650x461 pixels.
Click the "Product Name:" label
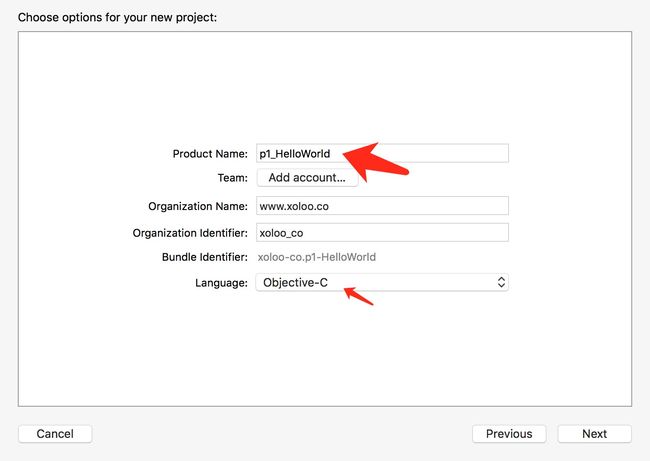point(210,154)
